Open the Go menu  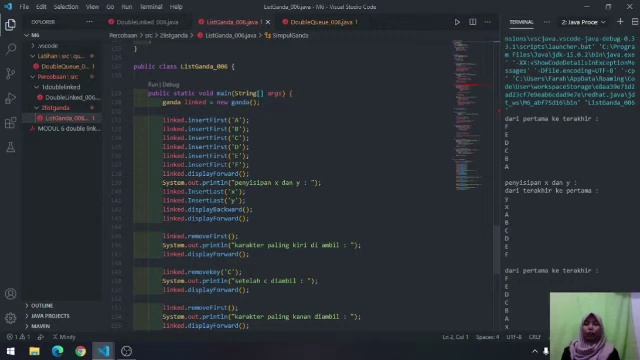pos(110,7)
